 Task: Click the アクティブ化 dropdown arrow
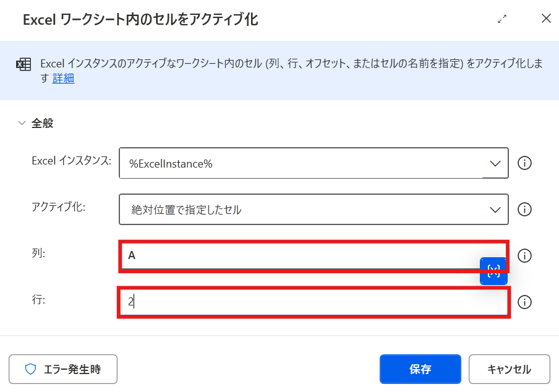(495, 210)
